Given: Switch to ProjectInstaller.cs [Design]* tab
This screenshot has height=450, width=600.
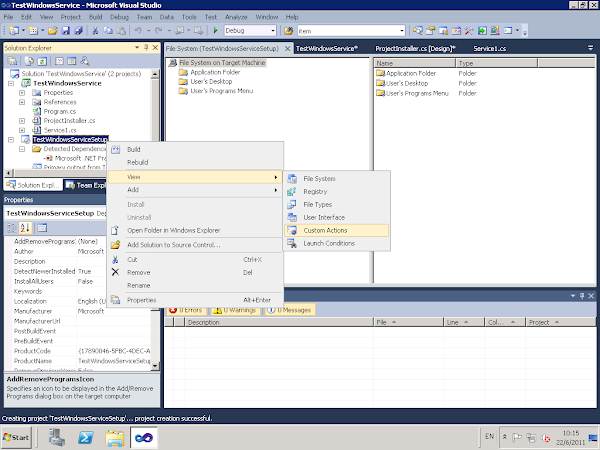Looking at the screenshot, I should 415,49.
